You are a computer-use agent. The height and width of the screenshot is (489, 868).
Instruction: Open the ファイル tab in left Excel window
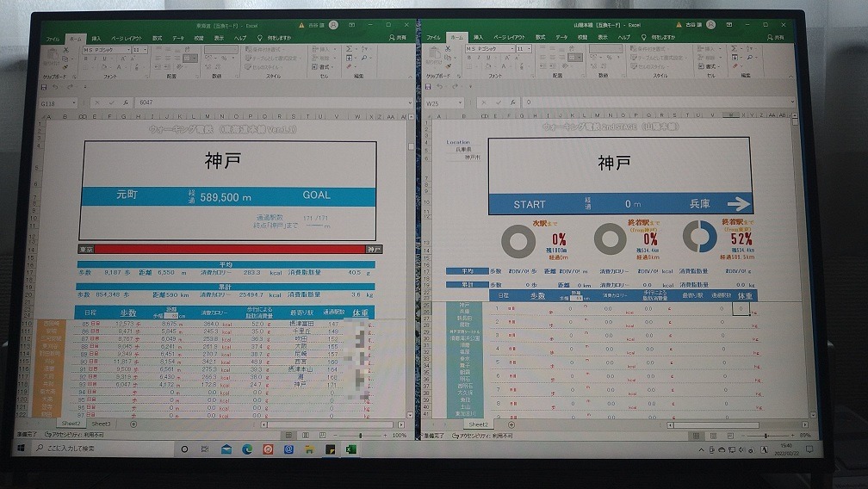click(53, 39)
